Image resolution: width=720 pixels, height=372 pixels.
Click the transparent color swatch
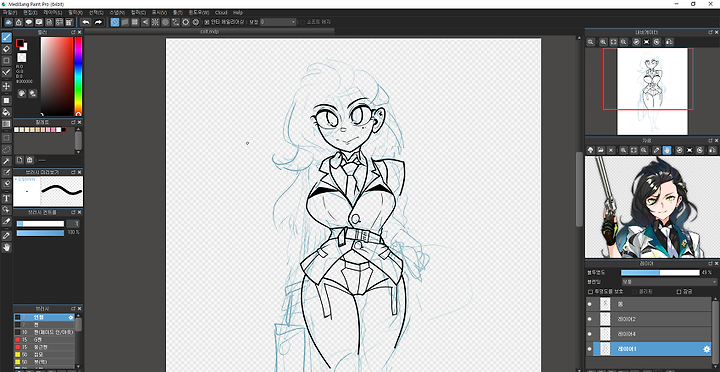coord(22,57)
